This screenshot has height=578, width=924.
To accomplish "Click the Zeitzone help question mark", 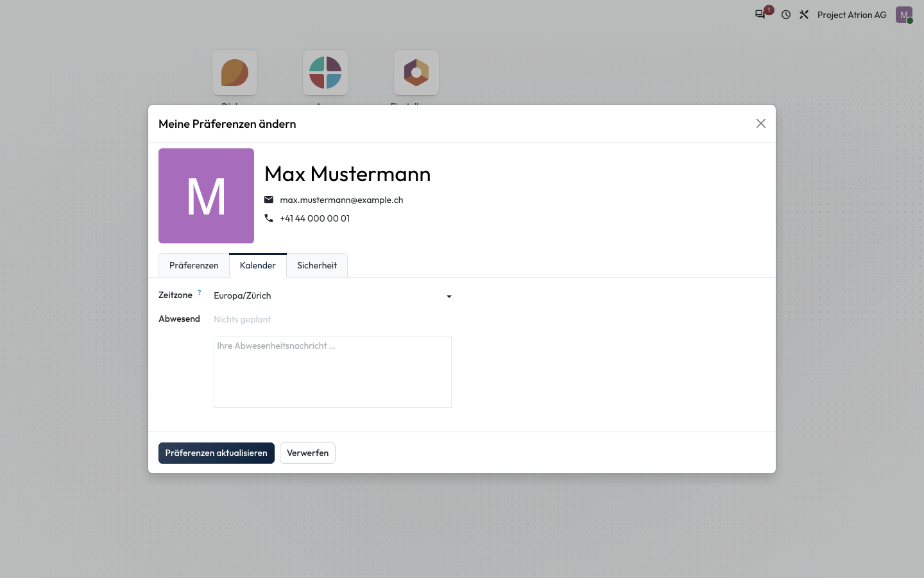I will 200,292.
